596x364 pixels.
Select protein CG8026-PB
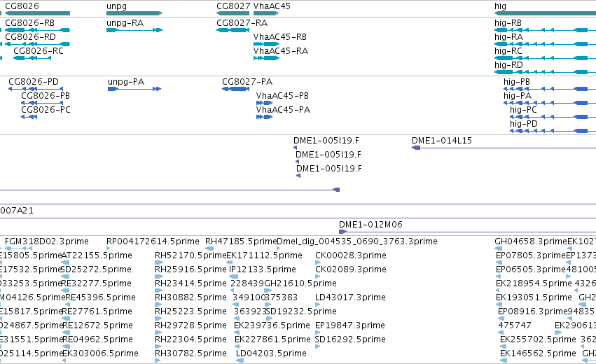(42, 103)
